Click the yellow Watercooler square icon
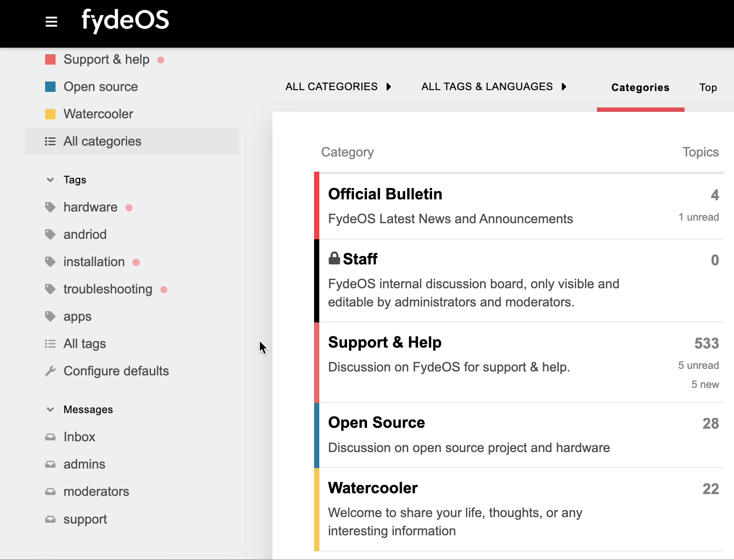The image size is (734, 560). click(50, 114)
